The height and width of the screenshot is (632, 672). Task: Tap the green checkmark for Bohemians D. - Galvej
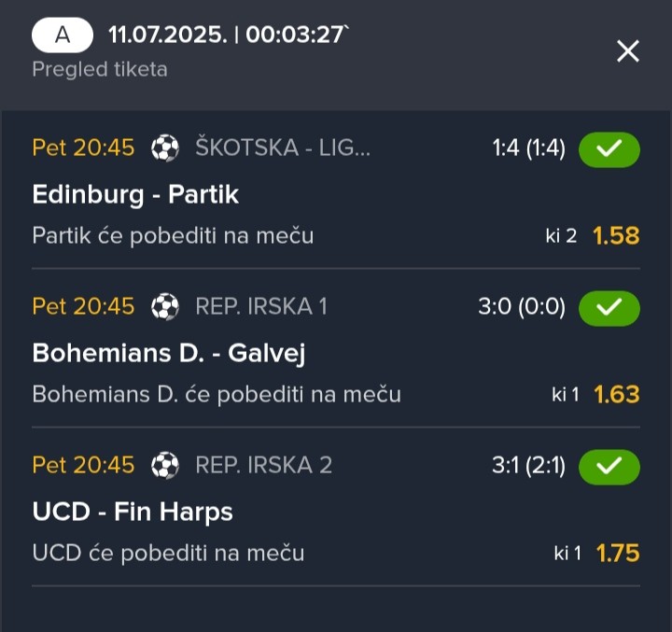click(x=609, y=308)
